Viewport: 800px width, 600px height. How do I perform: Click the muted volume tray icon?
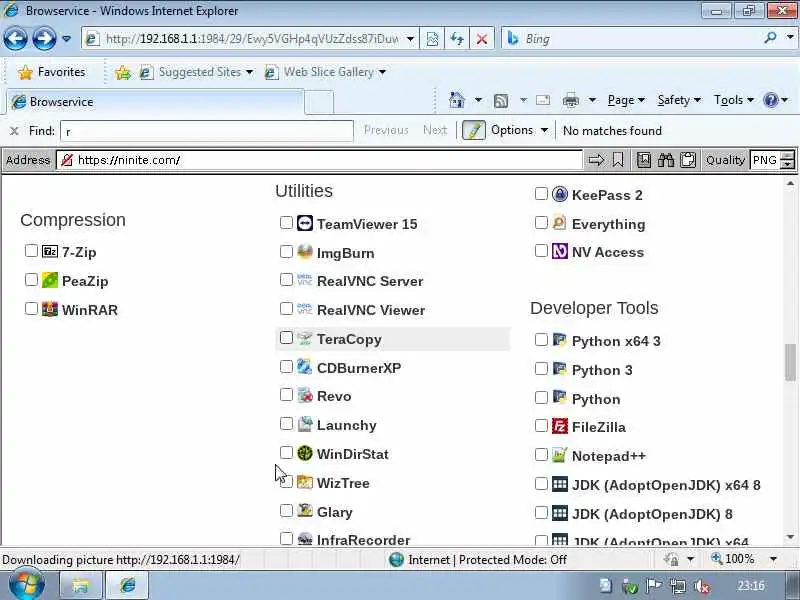702,586
